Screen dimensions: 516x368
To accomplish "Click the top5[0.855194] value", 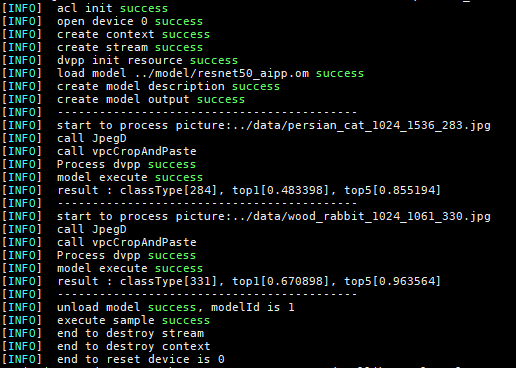I will (x=393, y=190).
